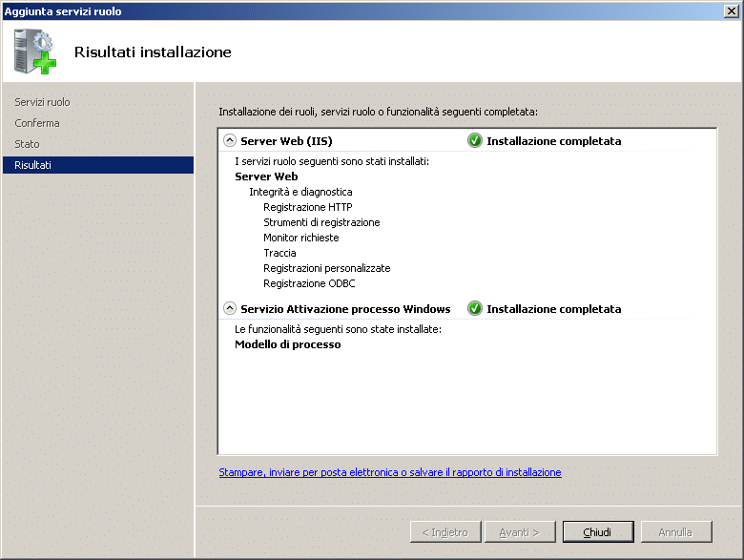This screenshot has height=560, width=744.
Task: Click green checkmark icon beside Servizio Attivazione processo Windows
Action: [474, 308]
